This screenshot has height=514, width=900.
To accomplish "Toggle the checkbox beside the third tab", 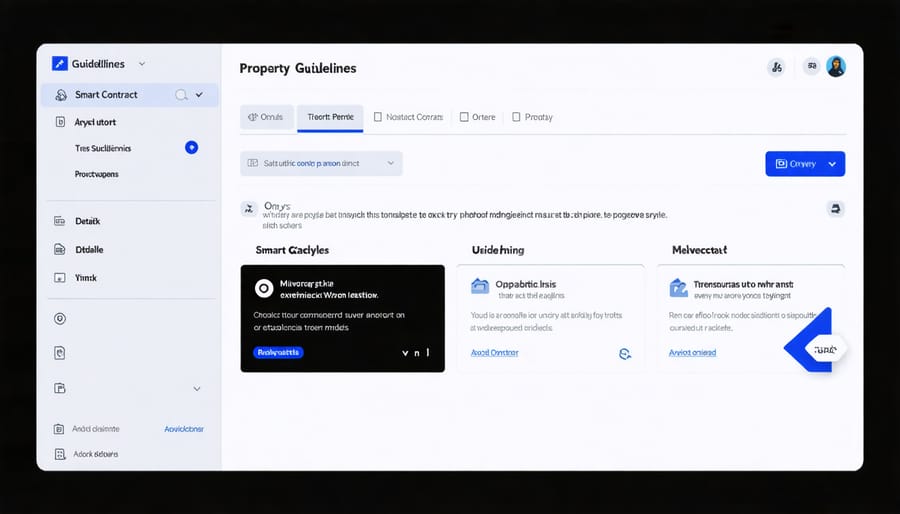I will tap(378, 117).
